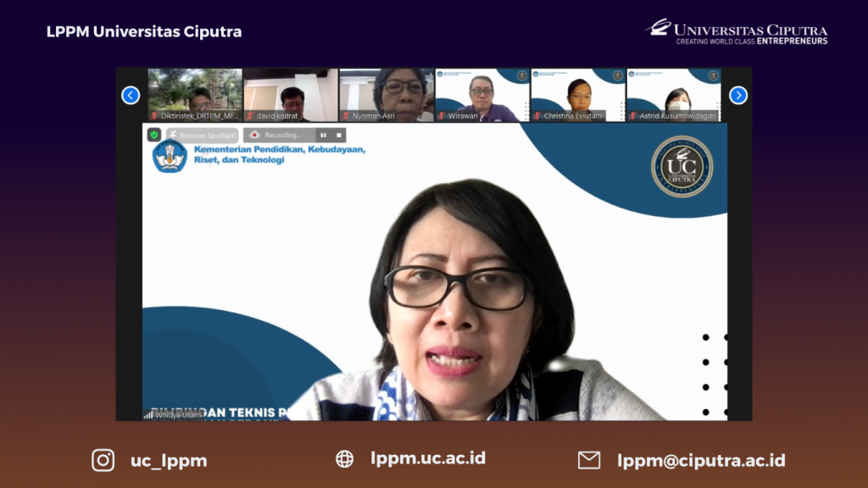This screenshot has height=488, width=868.
Task: Stop the meeting recording
Action: point(338,135)
